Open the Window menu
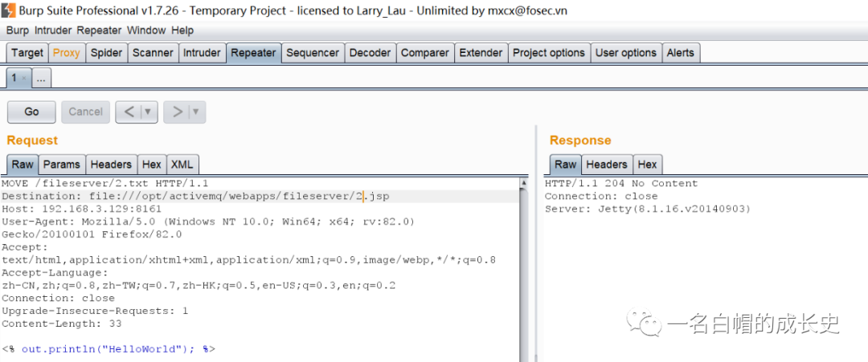This screenshot has height=362, width=868. point(145,31)
